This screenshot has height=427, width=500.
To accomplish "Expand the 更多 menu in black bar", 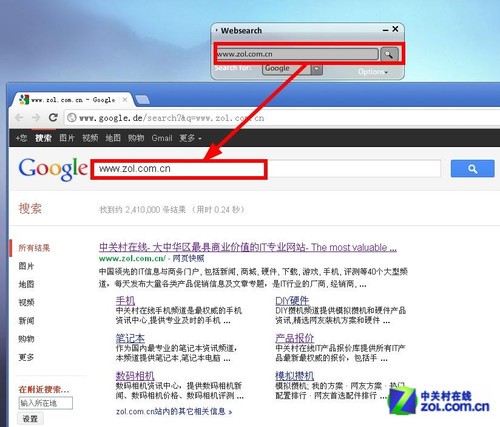I will pyautogui.click(x=190, y=138).
